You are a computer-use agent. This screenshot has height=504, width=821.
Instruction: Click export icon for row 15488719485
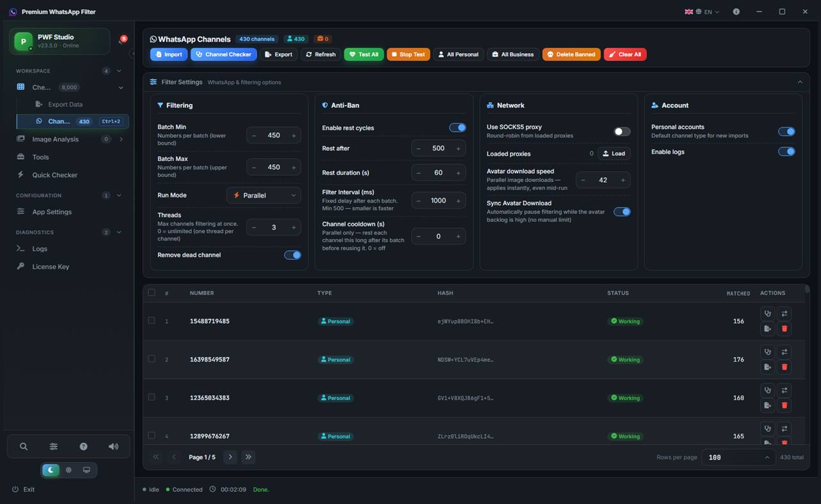tap(767, 329)
